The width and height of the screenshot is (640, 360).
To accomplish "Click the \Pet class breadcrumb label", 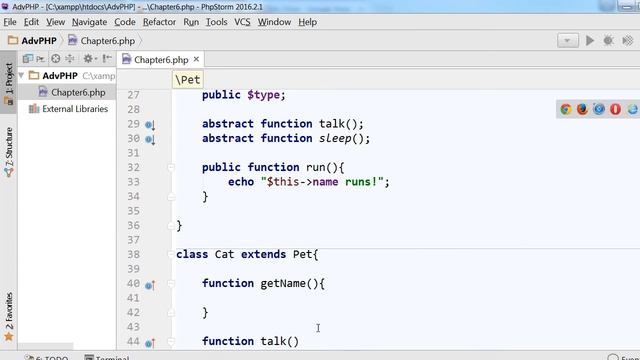I will (x=188, y=80).
